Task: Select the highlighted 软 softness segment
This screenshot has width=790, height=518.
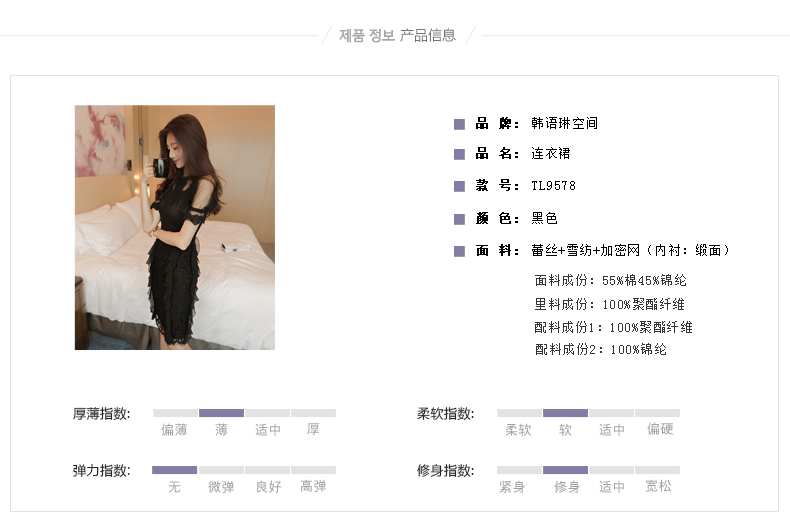Action: tap(565, 413)
